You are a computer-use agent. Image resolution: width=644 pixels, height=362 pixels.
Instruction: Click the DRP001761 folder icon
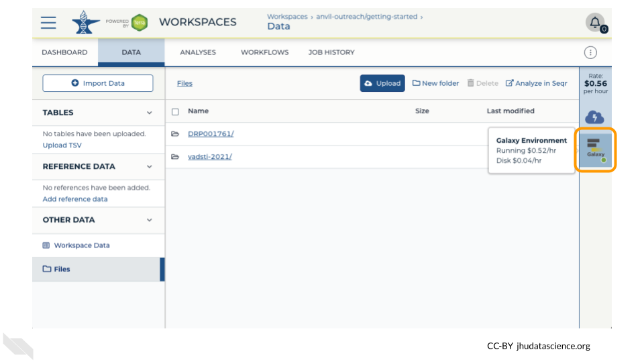[x=175, y=134]
